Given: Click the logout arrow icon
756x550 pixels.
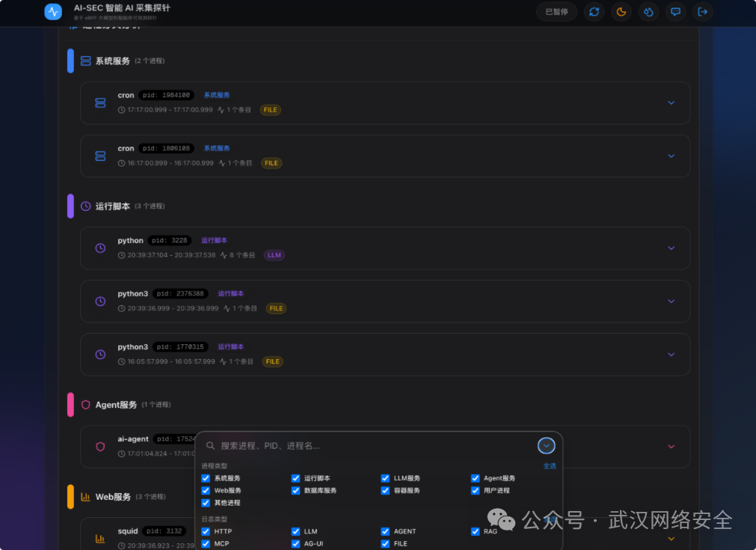Looking at the screenshot, I should 702,11.
